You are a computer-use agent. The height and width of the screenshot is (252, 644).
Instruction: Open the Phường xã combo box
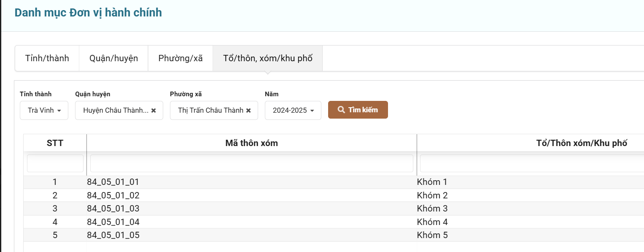pos(210,111)
